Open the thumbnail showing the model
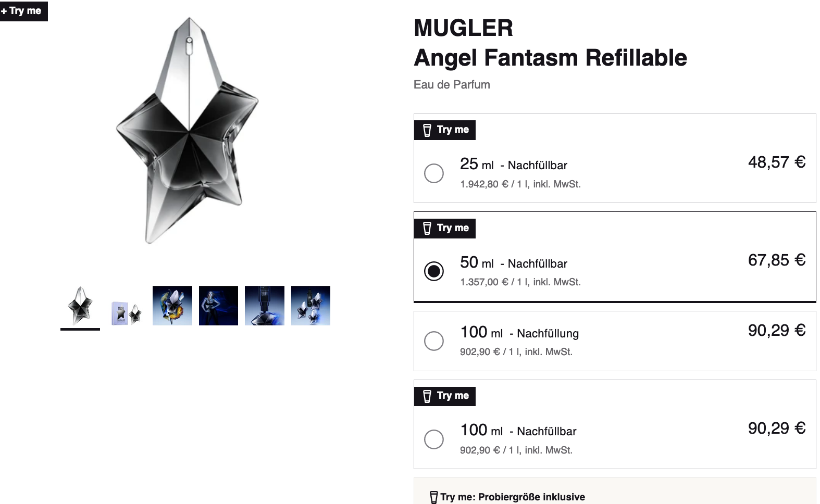Image resolution: width=820 pixels, height=504 pixels. click(218, 306)
